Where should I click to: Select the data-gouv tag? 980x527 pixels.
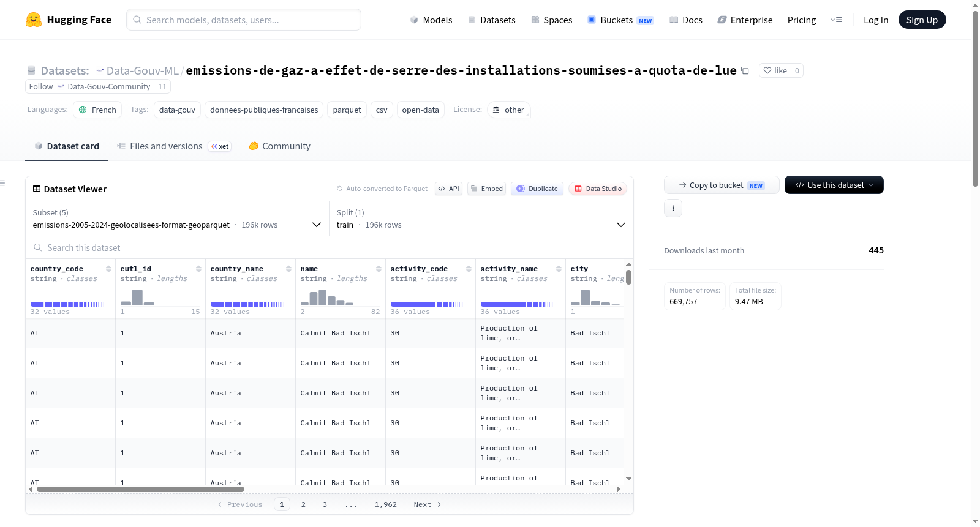(x=177, y=110)
